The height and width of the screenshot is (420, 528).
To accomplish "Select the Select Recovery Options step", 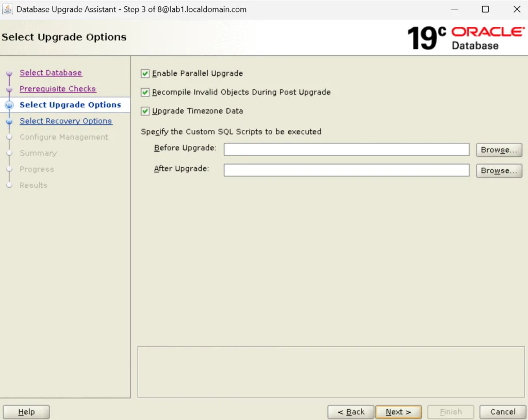I will [x=65, y=121].
